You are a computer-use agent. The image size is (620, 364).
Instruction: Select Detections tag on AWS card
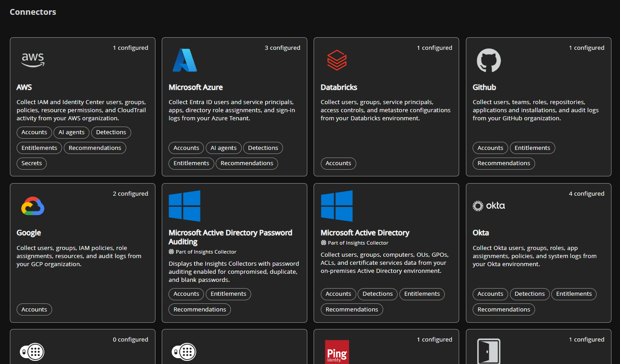111,132
